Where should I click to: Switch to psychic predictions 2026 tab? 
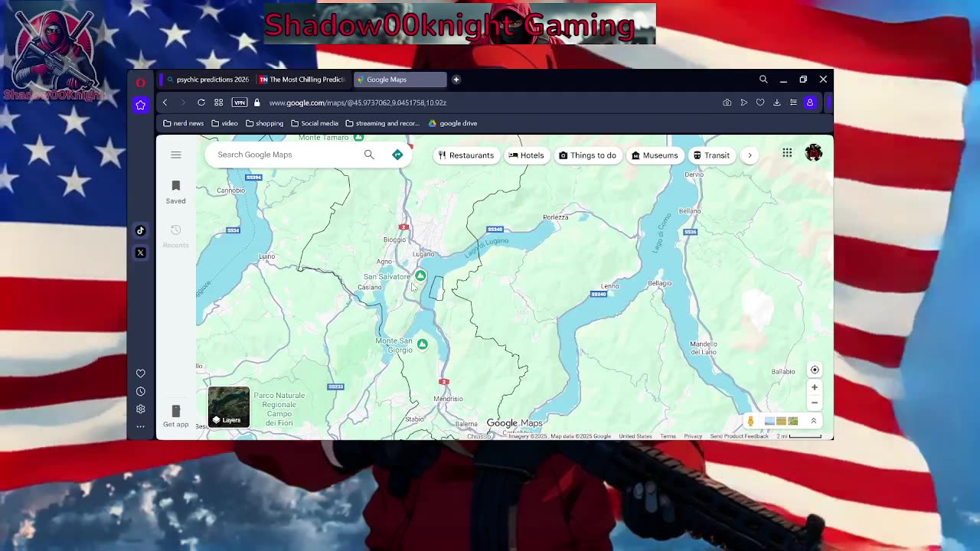[207, 80]
